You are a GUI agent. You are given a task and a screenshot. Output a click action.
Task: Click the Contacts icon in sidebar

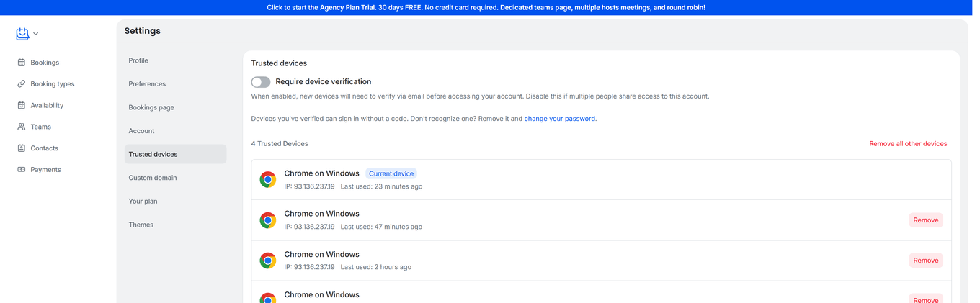click(x=22, y=148)
